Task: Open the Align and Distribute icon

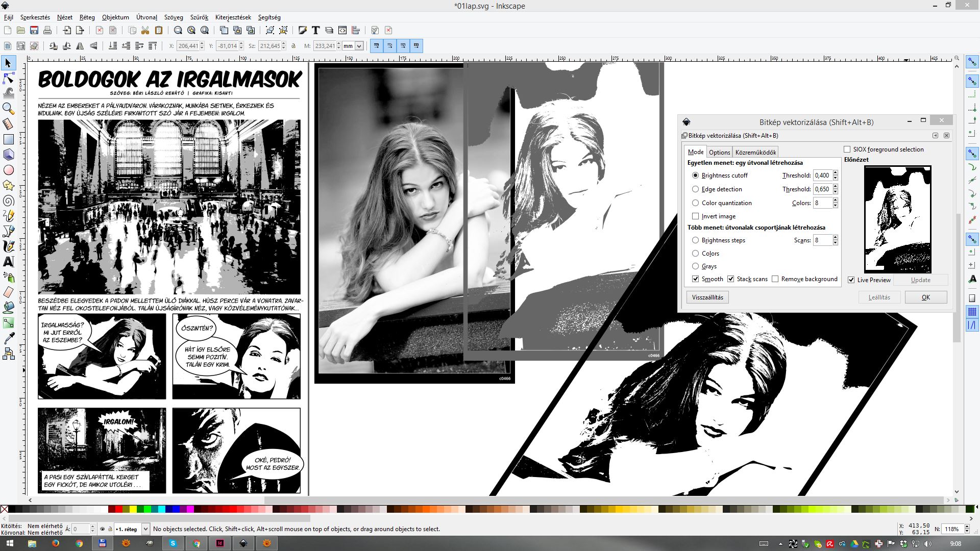Action: [x=356, y=31]
